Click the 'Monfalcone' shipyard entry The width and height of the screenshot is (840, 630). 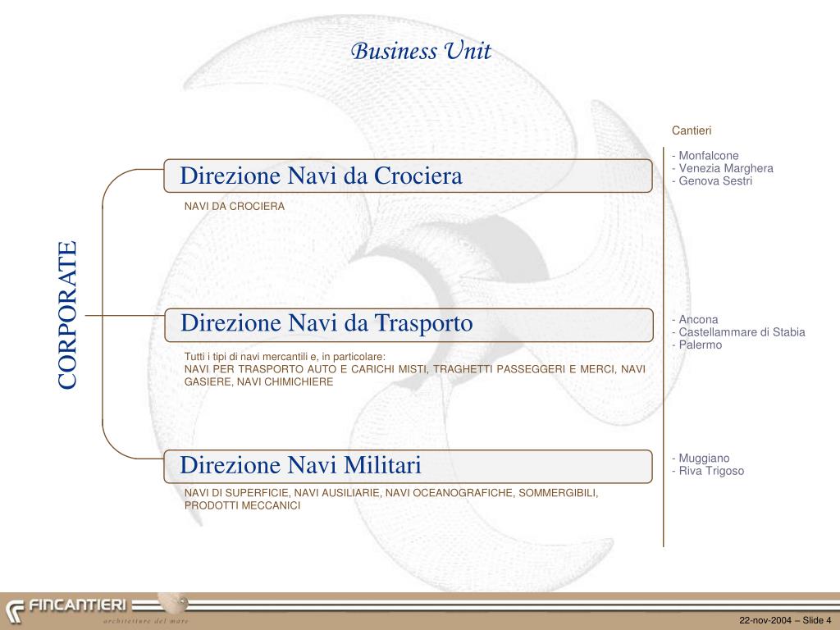point(705,156)
